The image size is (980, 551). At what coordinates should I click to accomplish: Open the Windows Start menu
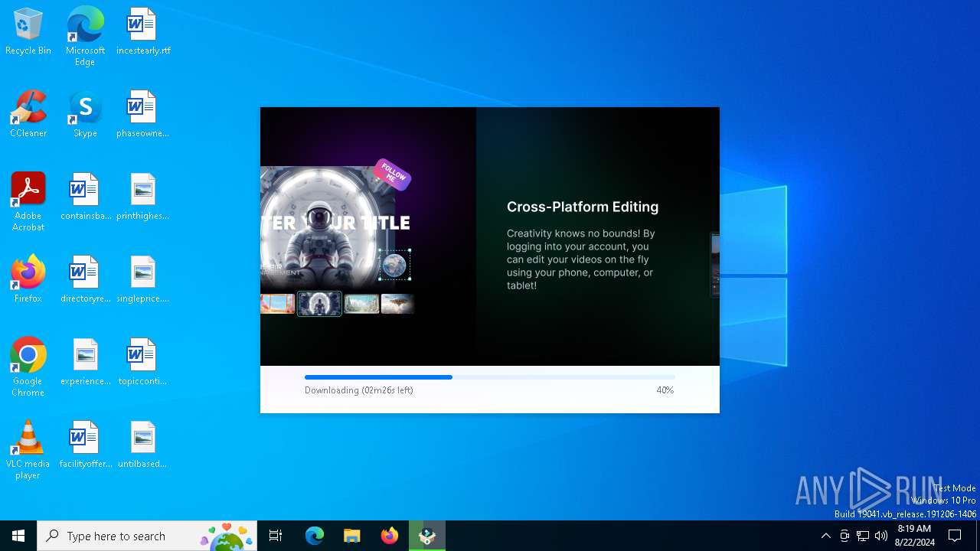click(x=18, y=536)
